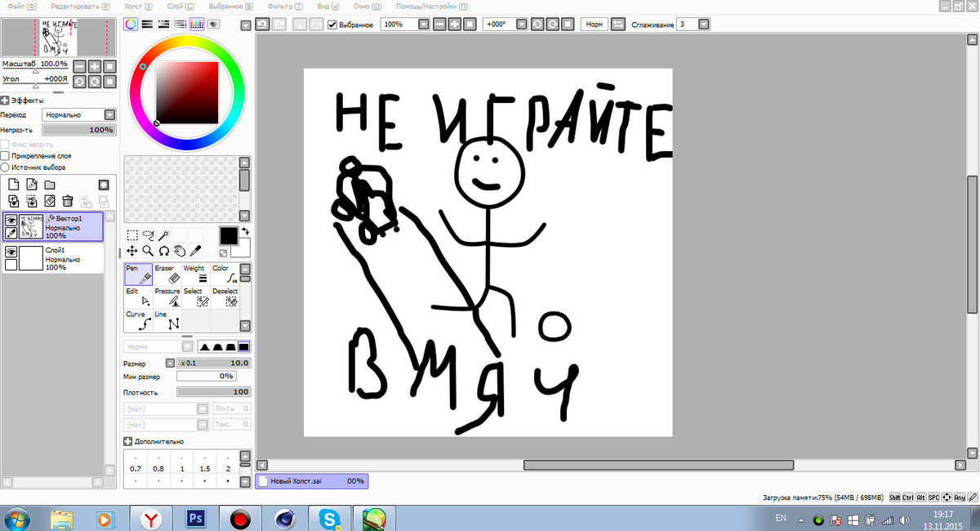Choose the Color tool

coord(225,274)
